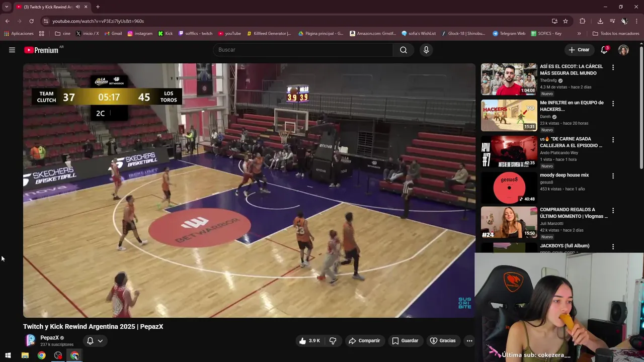Dislike the video with thumbs down

point(333,341)
